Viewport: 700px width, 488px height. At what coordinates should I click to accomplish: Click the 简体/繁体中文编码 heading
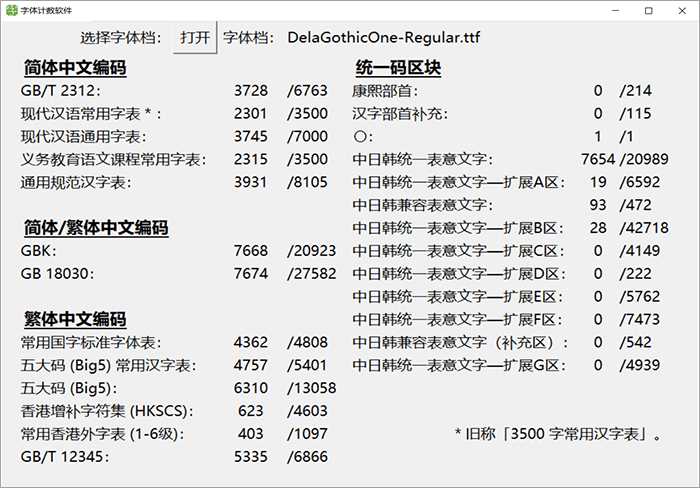pos(96,228)
